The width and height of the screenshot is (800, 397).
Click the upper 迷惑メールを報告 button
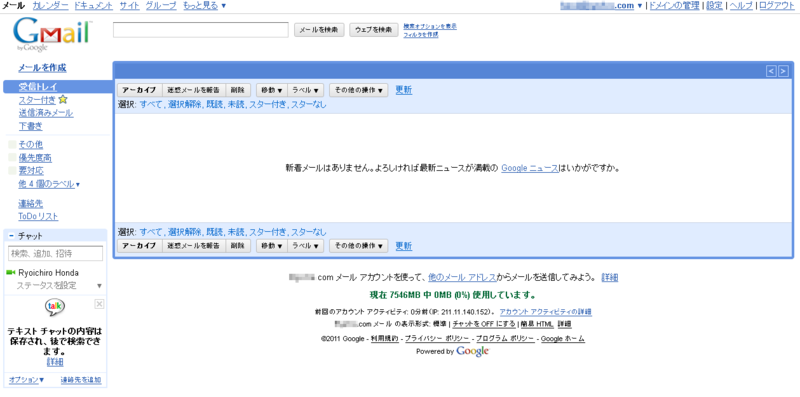[194, 90]
